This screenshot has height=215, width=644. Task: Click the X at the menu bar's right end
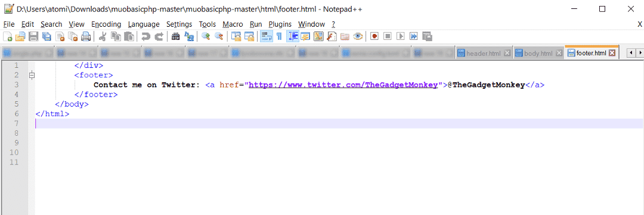(x=639, y=24)
